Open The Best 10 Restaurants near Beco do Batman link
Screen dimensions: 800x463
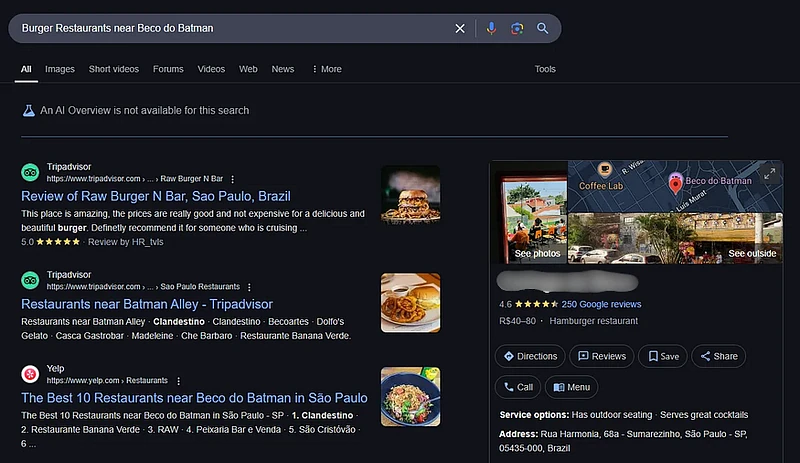tap(194, 398)
